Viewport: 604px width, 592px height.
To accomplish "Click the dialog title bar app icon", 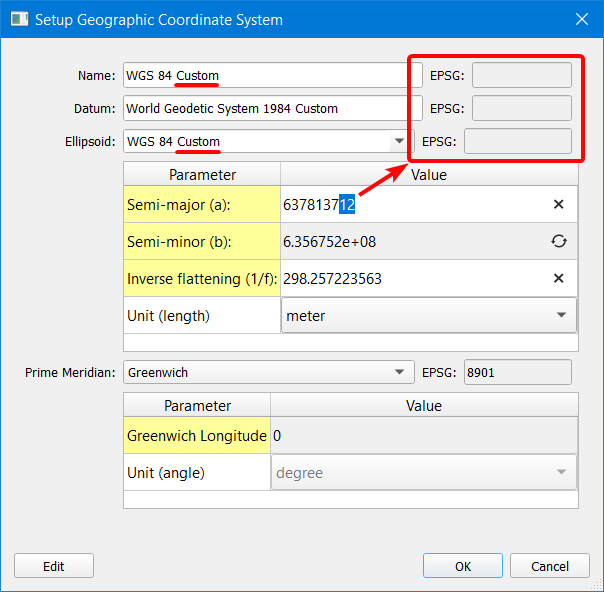I will [19, 19].
